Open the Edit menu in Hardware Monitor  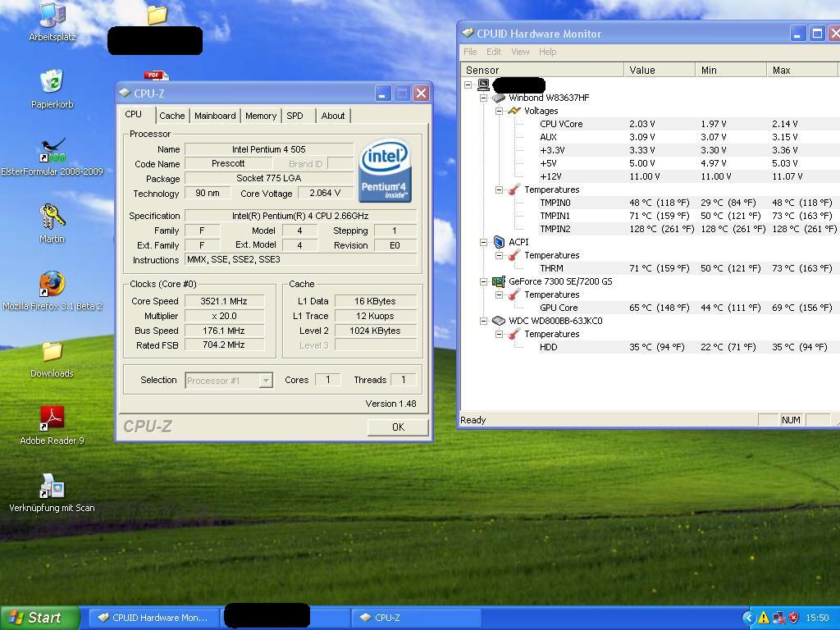tap(494, 52)
